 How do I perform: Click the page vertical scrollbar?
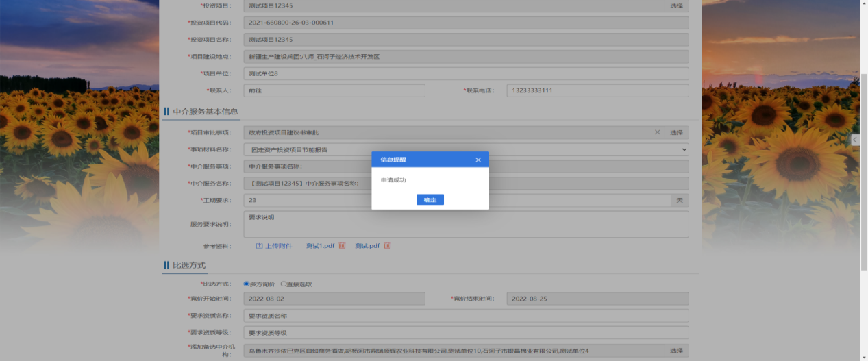point(863,171)
